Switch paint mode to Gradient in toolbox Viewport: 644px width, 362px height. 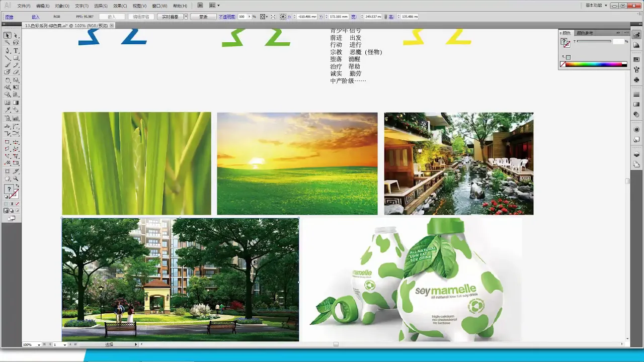[x=11, y=204]
